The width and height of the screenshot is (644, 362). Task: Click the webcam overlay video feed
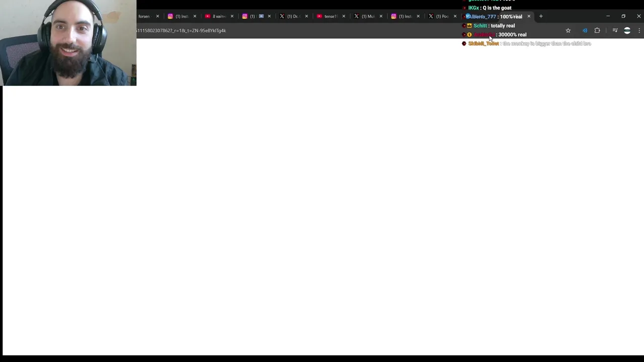pos(68,43)
